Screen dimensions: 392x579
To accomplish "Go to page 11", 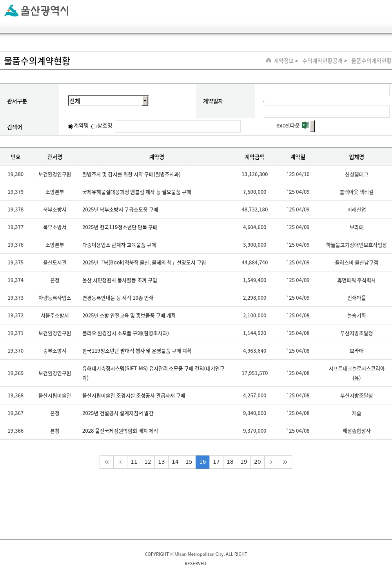I will (x=134, y=462).
